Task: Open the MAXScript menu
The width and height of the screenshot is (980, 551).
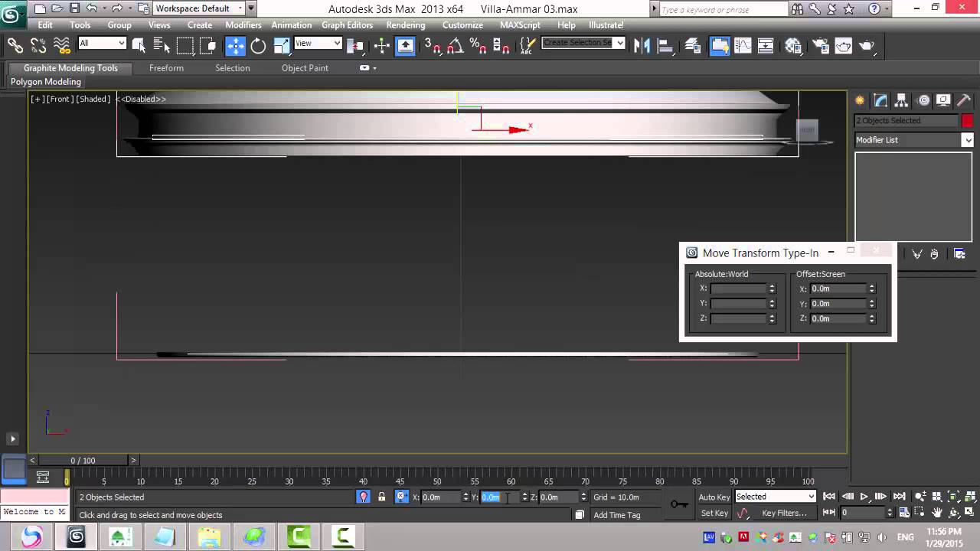Action: 520,24
